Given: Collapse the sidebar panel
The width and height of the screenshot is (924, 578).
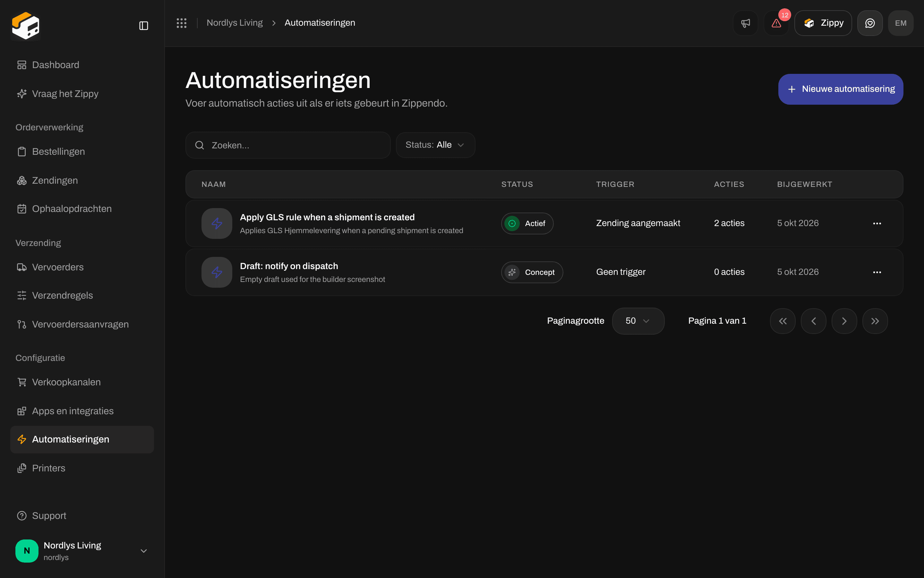Looking at the screenshot, I should point(143,26).
